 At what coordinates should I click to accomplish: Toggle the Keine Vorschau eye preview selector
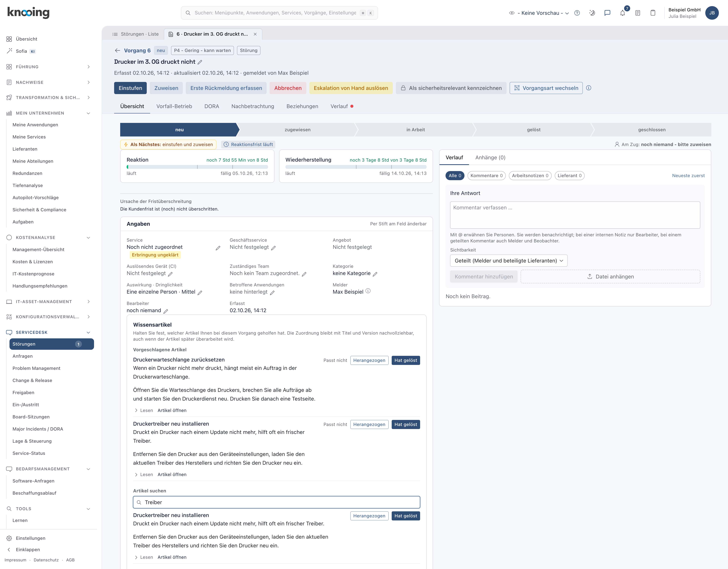coord(539,13)
